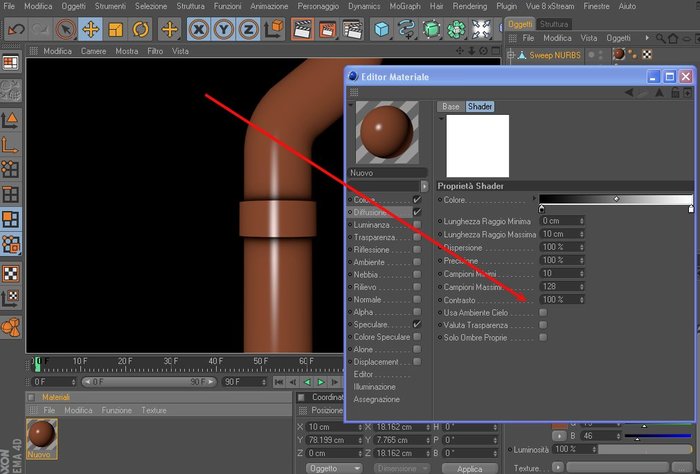Jump to the timeline start
The width and height of the screenshot is (700, 474).
(x=279, y=382)
